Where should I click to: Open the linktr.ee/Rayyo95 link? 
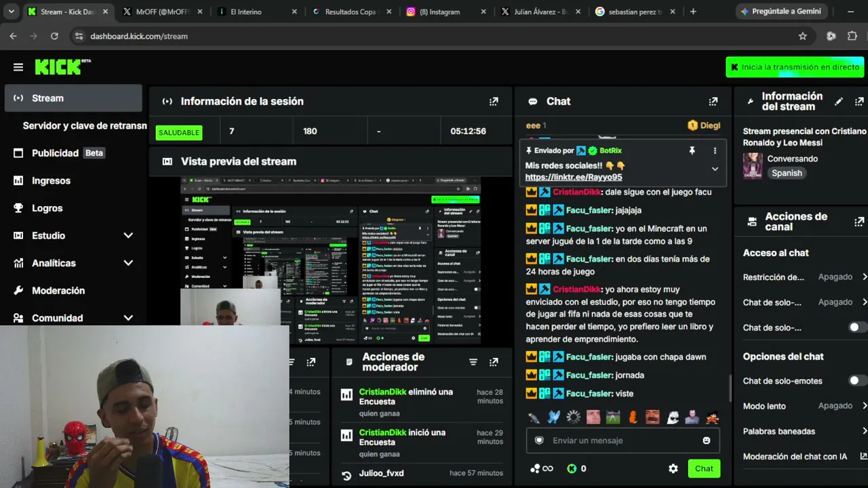coord(574,177)
